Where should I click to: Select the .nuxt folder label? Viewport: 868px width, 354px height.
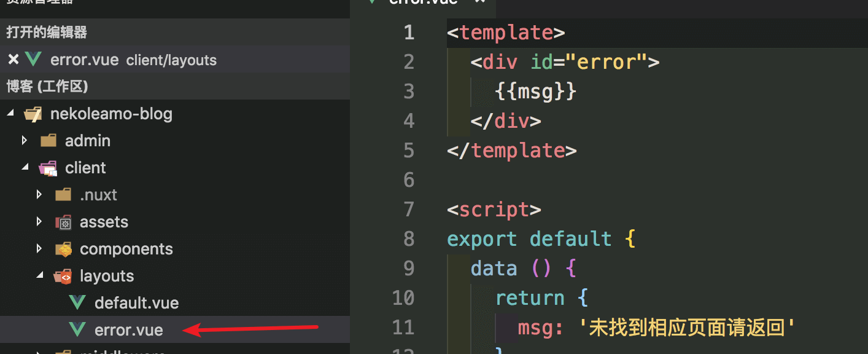98,195
